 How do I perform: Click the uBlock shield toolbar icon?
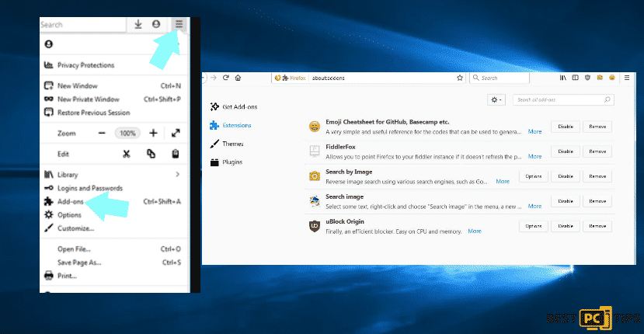pyautogui.click(x=587, y=78)
